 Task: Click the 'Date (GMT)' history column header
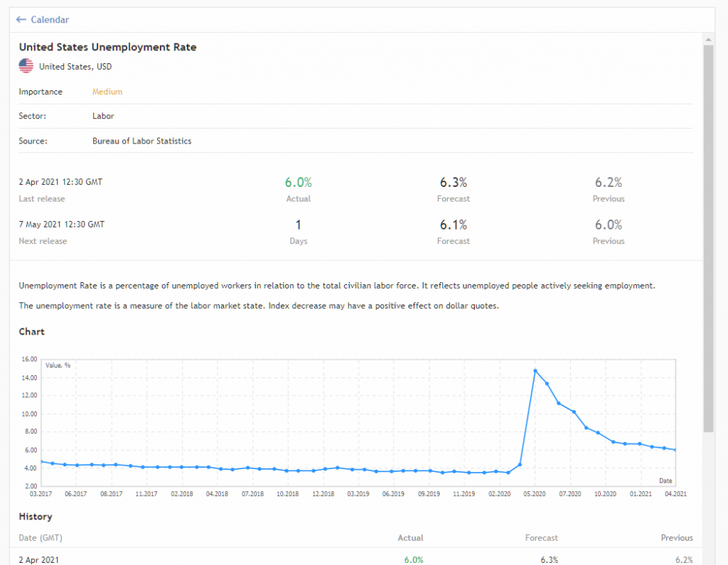pyautogui.click(x=41, y=537)
